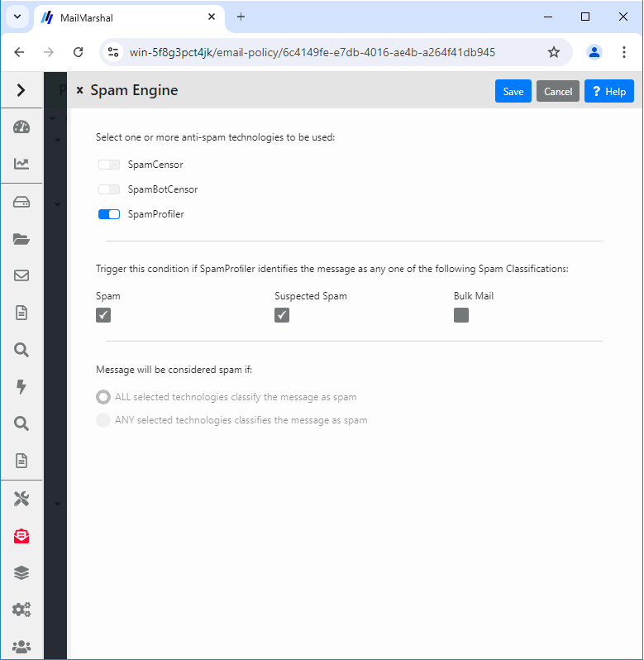The height and width of the screenshot is (660, 644).
Task: Disable the SpamProfiler toggle
Action: coord(109,214)
